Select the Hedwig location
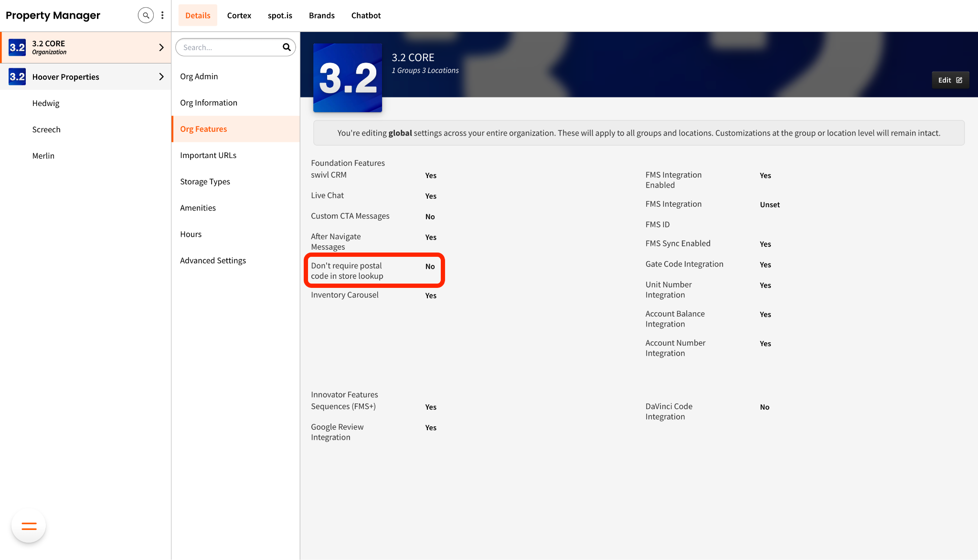 46,103
